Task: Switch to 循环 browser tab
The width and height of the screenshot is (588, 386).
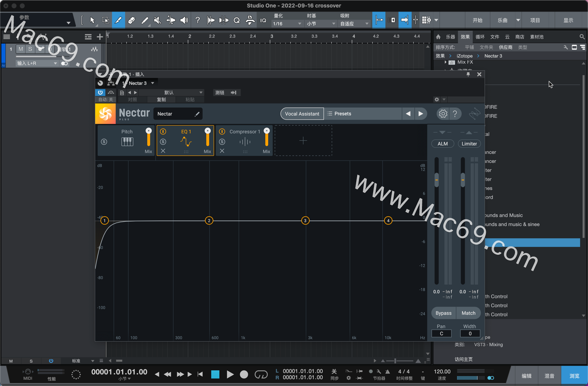Action: (480, 37)
